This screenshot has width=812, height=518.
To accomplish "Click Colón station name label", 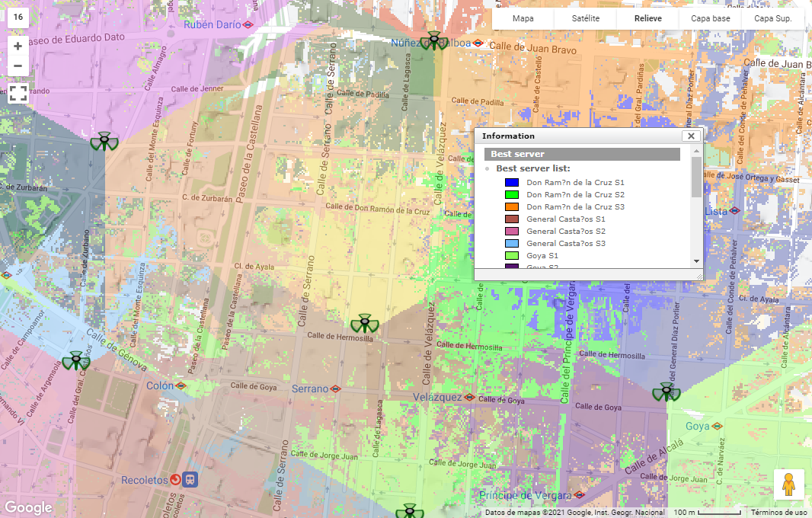I will click(160, 386).
